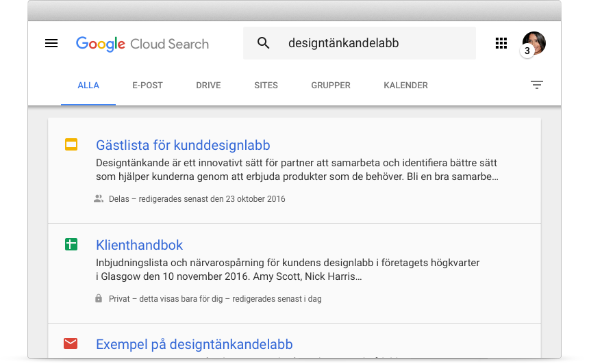Open the search filter options icon
589x364 pixels.
[537, 85]
